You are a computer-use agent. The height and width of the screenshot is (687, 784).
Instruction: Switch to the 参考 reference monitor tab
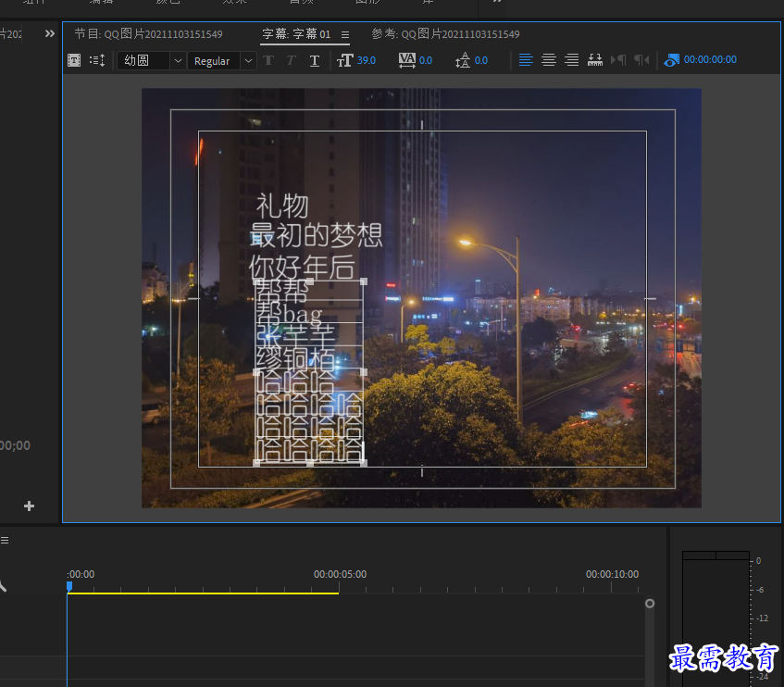coord(445,34)
